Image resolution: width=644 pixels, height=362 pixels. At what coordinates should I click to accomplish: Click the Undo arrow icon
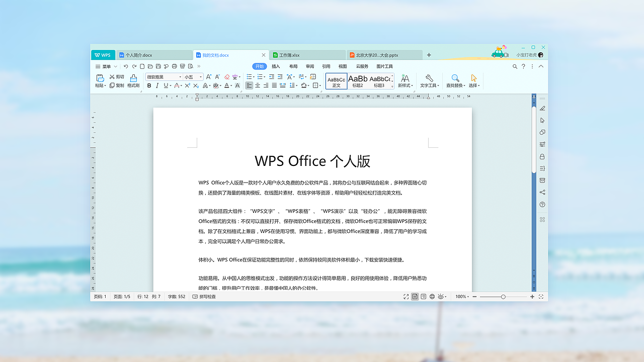pos(126,66)
